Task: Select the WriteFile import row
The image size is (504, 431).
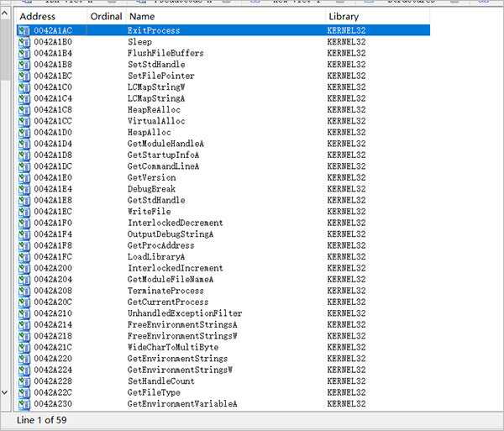Action: pos(149,212)
